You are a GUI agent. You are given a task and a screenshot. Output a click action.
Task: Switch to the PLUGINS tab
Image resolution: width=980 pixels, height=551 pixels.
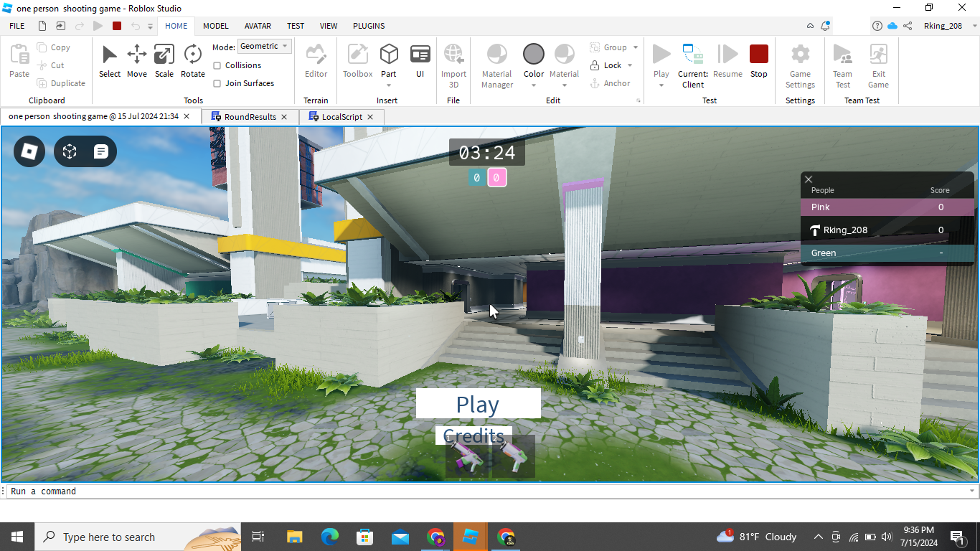(x=369, y=26)
